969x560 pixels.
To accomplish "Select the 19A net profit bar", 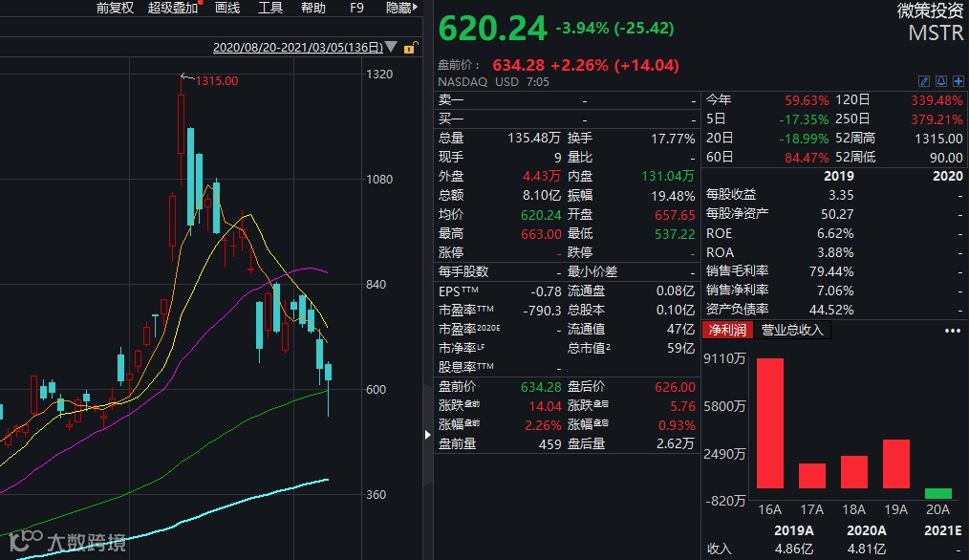I will (x=896, y=464).
